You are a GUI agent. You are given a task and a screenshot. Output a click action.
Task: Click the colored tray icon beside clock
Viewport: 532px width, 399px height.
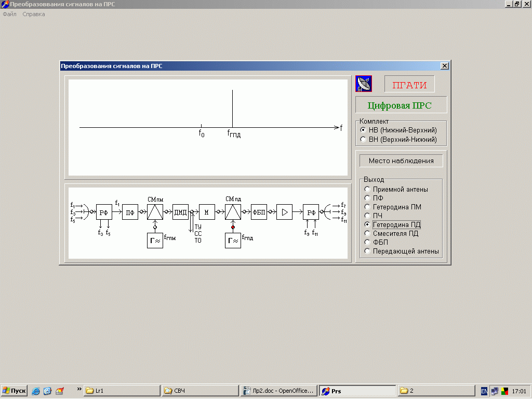click(504, 391)
